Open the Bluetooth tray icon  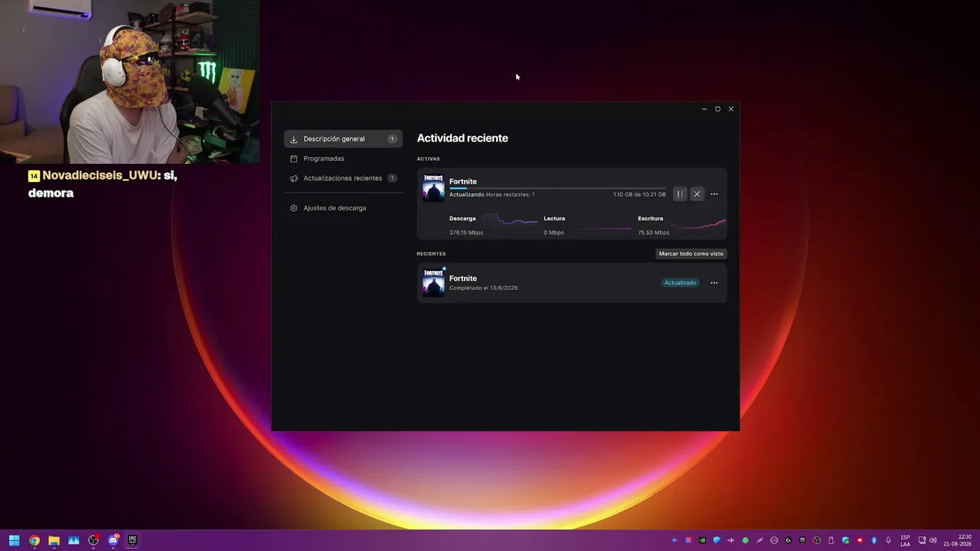[874, 540]
